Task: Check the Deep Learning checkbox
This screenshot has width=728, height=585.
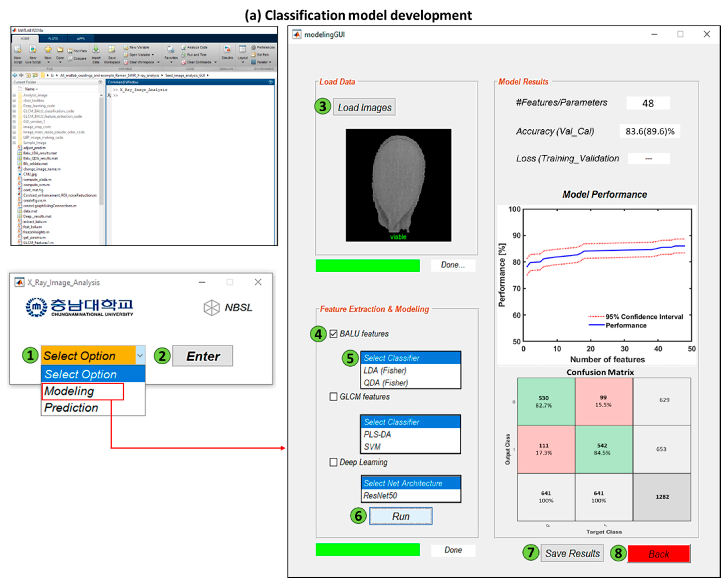Action: (333, 462)
